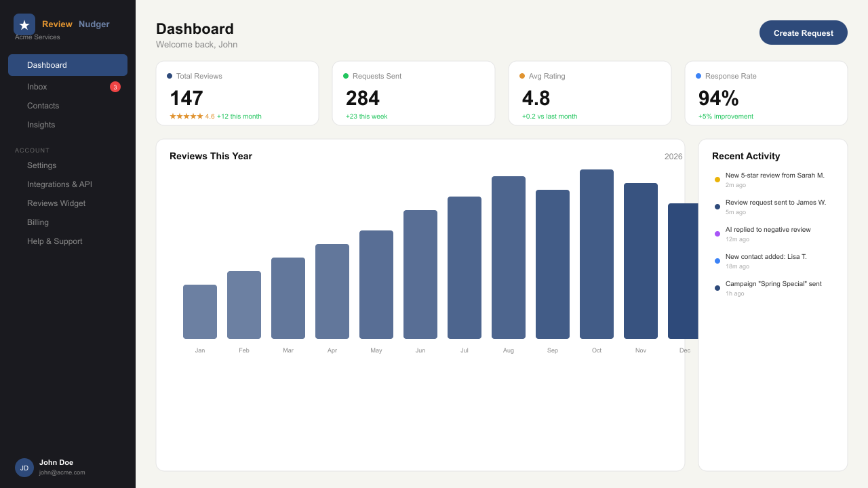
Task: Click the star logo icon in the sidebar
Action: click(24, 24)
